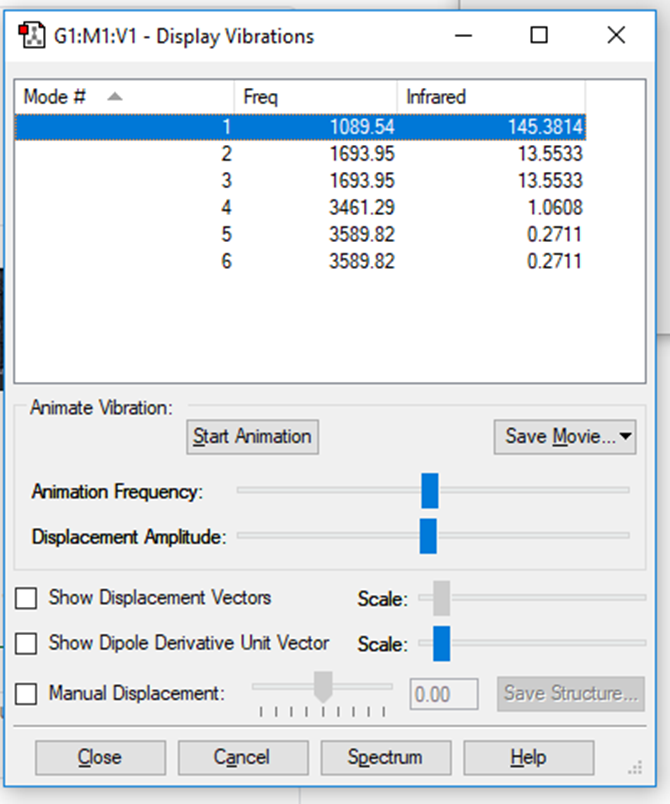This screenshot has height=804, width=670.
Task: Open the Spectrum view
Action: coord(385,757)
